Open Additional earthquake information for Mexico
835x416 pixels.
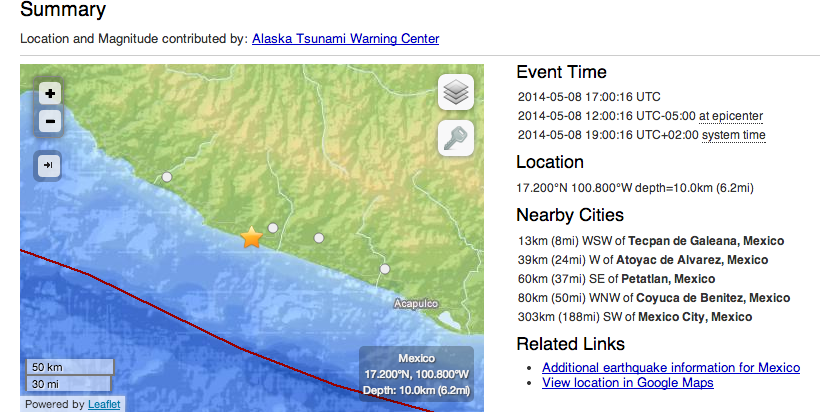point(671,368)
